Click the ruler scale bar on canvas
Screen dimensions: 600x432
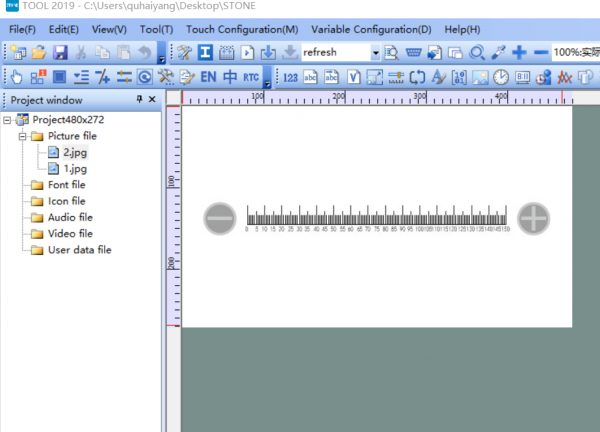pos(377,218)
